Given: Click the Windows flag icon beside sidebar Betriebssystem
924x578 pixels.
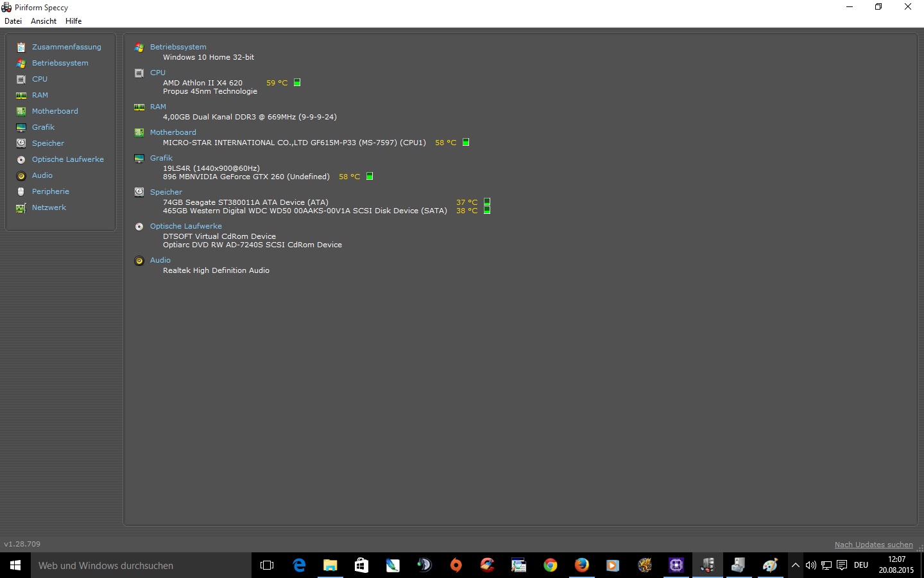Looking at the screenshot, I should pyautogui.click(x=21, y=63).
